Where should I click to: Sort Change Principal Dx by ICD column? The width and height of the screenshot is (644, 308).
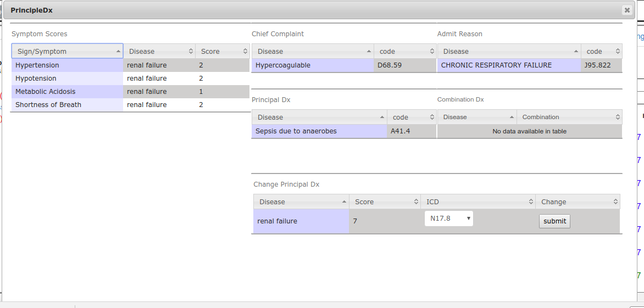478,202
